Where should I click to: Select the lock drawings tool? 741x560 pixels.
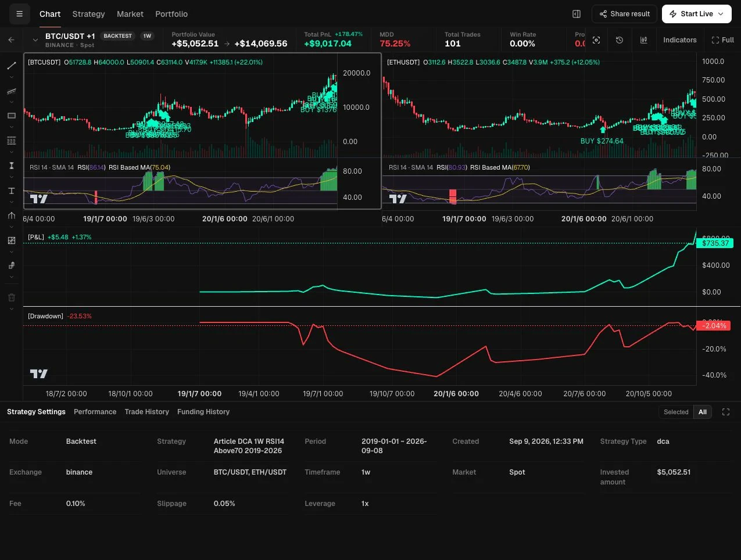11,265
